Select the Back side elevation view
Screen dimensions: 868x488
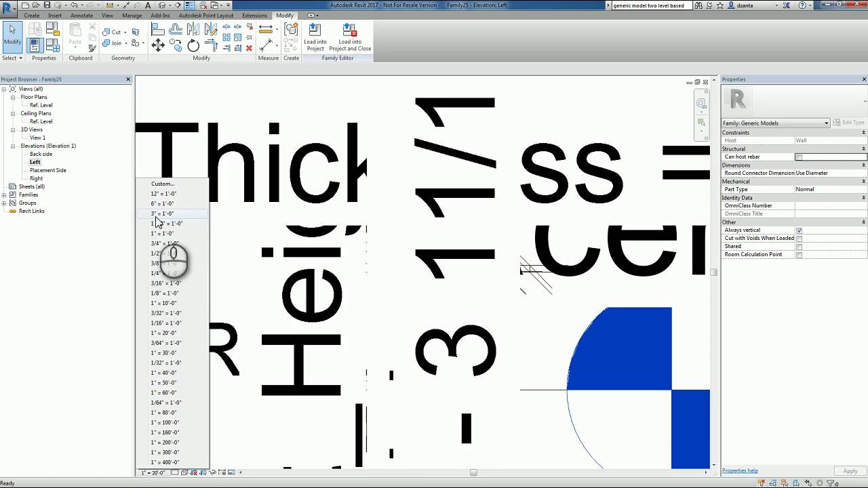click(x=41, y=154)
